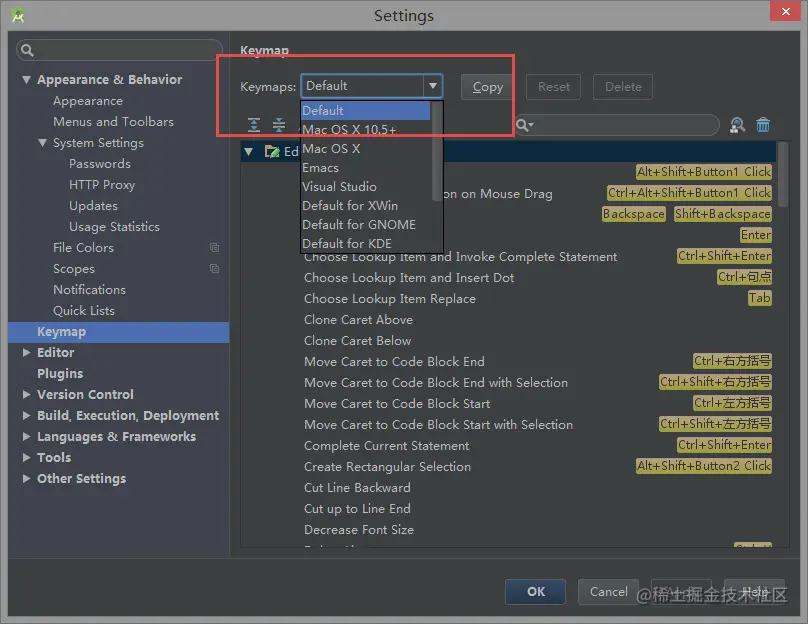Click the Collapse All tree icon
This screenshot has height=624, width=808.
(x=279, y=125)
